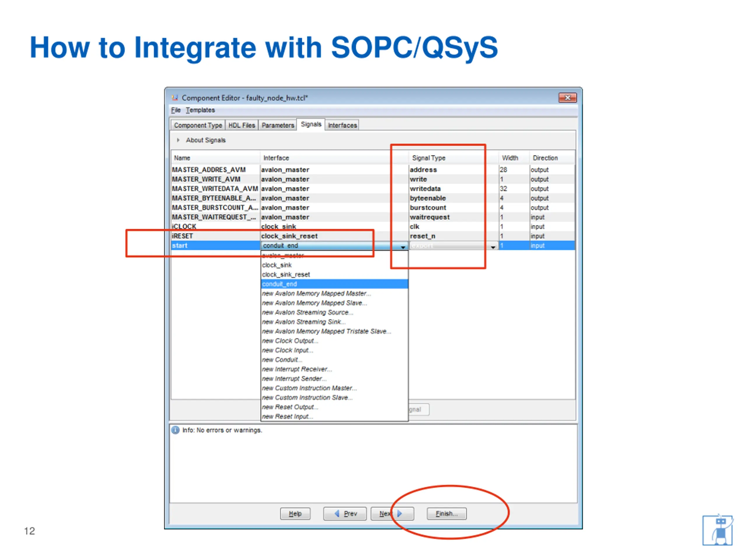The image size is (747, 560).
Task: Open the export signal type dropdown arrow
Action: point(493,247)
